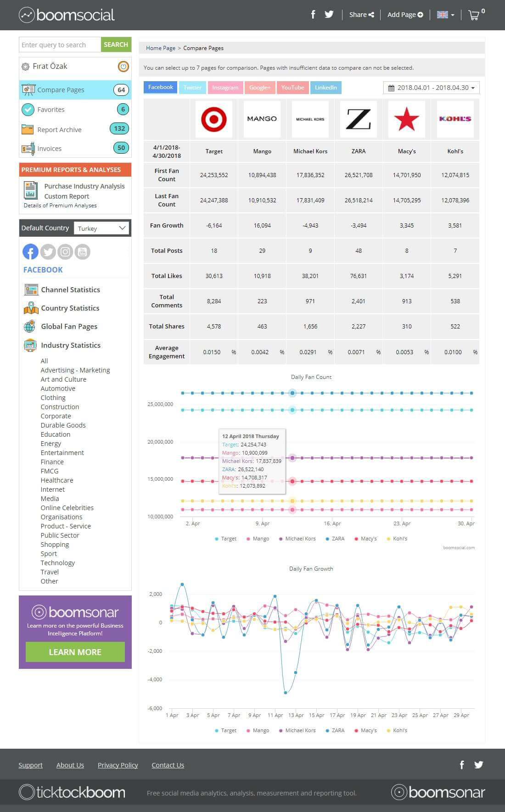
Task: Click the green SEARCH button
Action: 116,44
